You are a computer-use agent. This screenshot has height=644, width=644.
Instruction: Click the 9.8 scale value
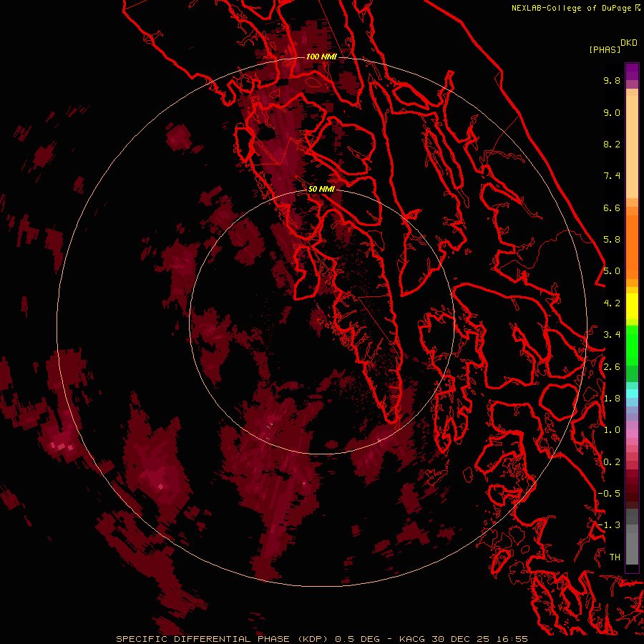point(612,80)
